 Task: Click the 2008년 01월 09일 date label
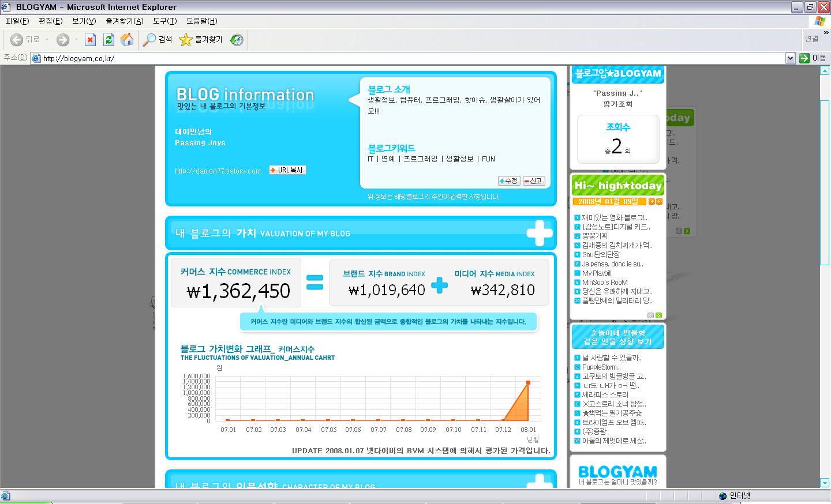[609, 201]
